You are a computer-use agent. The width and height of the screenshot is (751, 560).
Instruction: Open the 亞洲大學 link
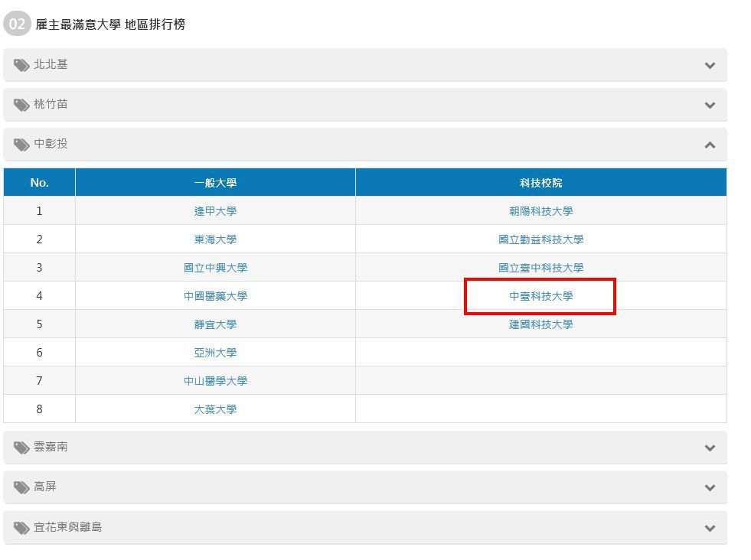215,352
